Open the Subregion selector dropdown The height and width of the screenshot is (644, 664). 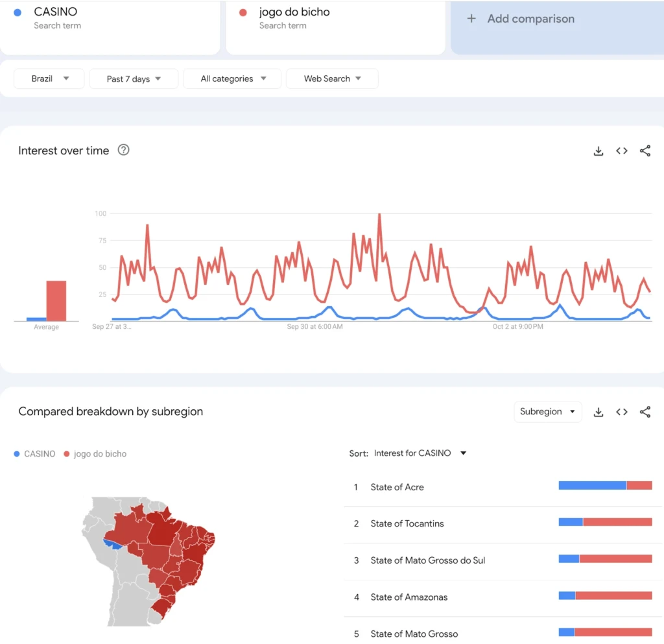[548, 412]
